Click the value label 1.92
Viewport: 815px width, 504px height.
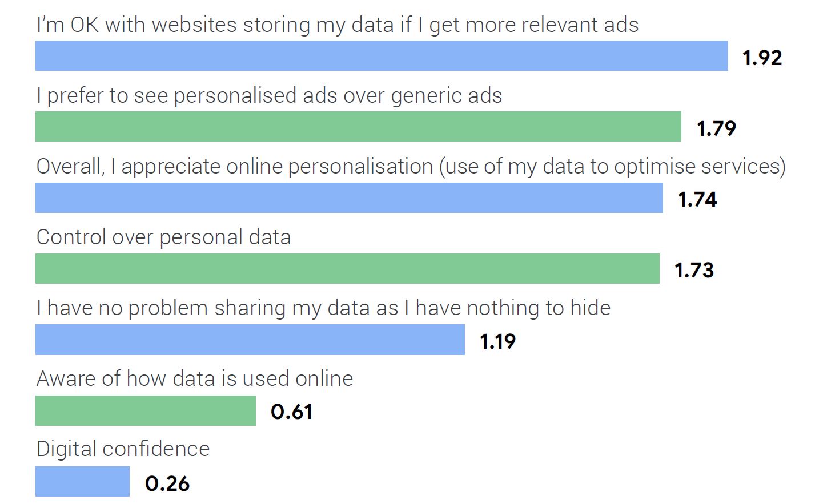[x=762, y=58]
